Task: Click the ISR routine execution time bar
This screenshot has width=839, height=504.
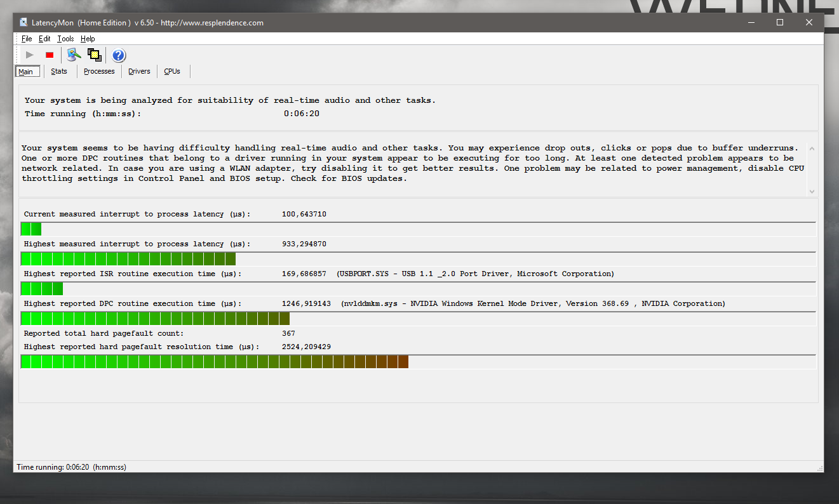Action: coord(418,288)
